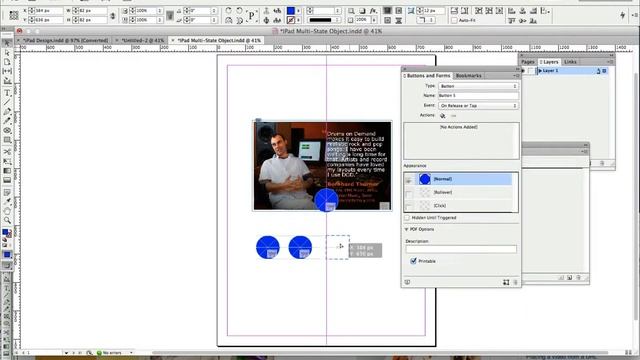Click the lightning Quick Apply icon

coord(622,15)
